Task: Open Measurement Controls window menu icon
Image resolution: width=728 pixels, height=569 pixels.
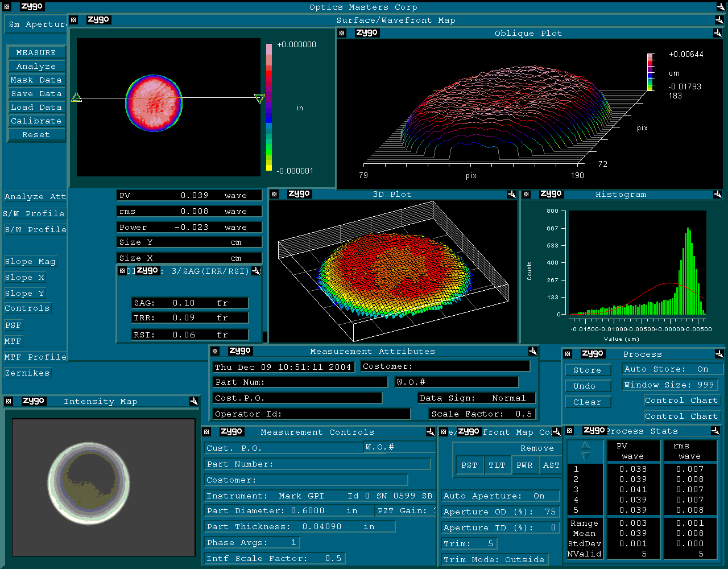Action: 206,432
